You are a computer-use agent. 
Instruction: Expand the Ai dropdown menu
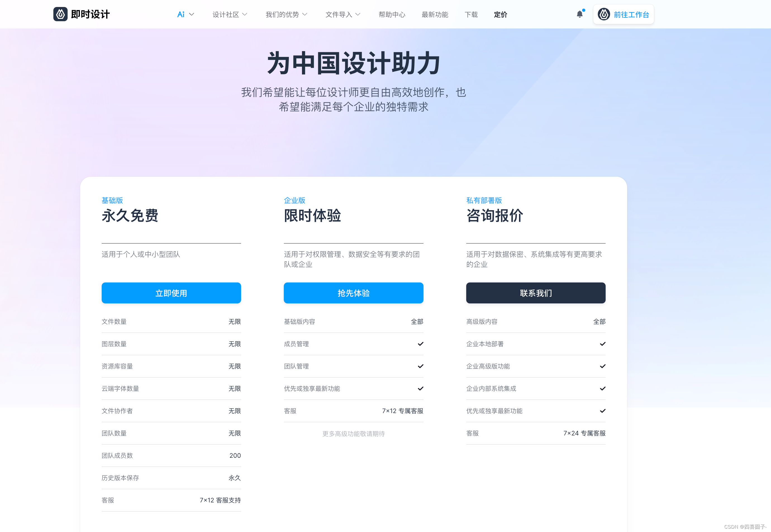(x=185, y=14)
